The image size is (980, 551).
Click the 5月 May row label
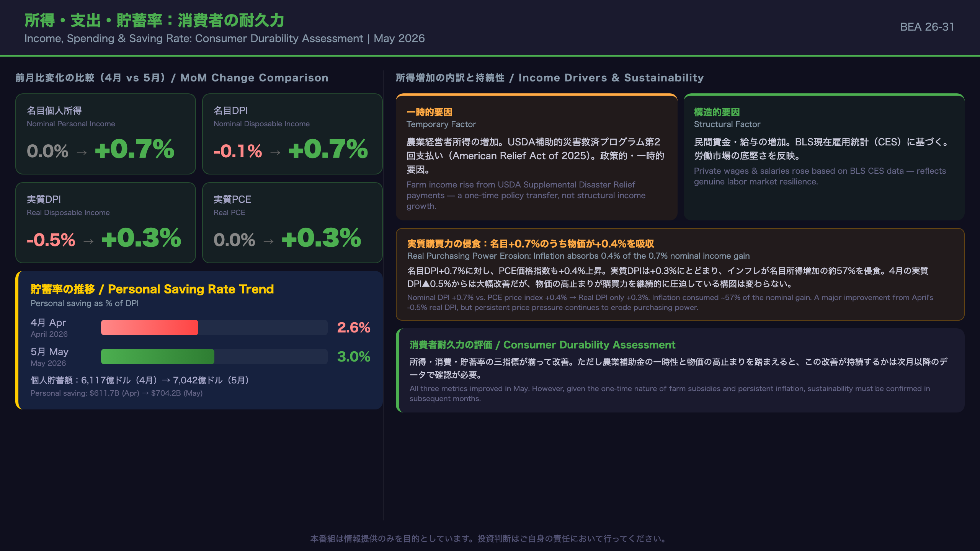(x=49, y=352)
